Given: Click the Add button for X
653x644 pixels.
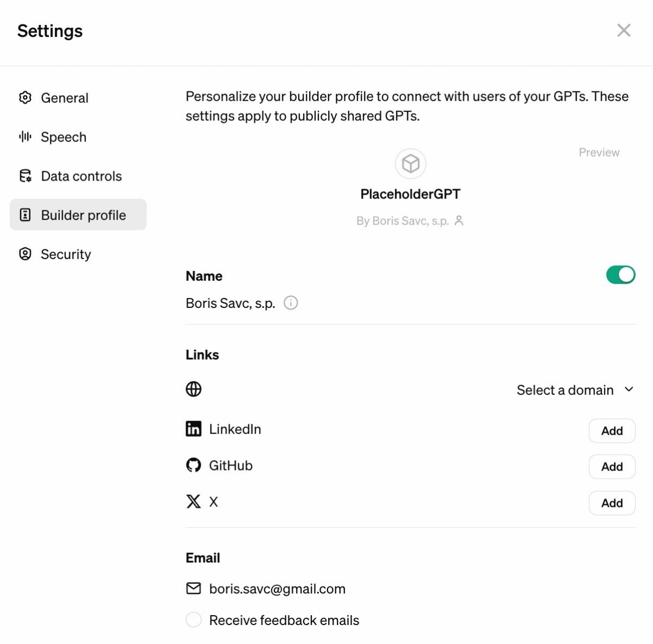Looking at the screenshot, I should 612,503.
